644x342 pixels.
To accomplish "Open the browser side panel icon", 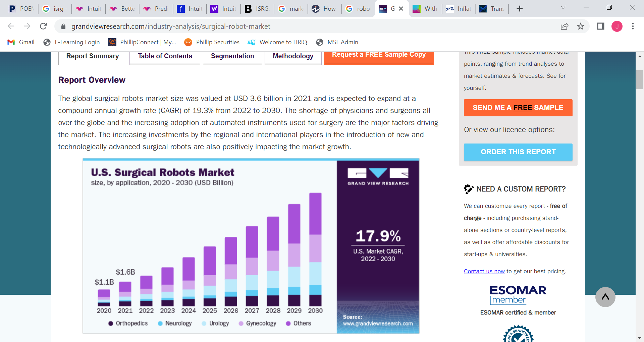I will tap(600, 26).
